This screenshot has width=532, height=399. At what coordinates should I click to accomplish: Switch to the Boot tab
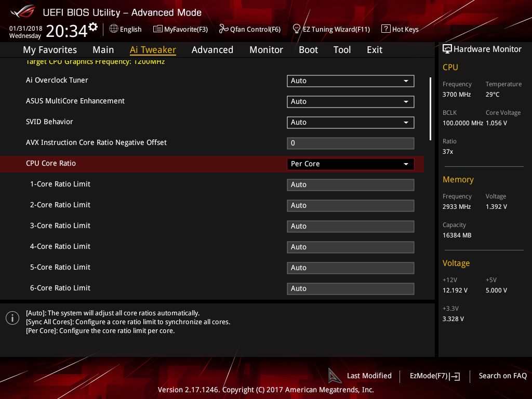pyautogui.click(x=308, y=50)
